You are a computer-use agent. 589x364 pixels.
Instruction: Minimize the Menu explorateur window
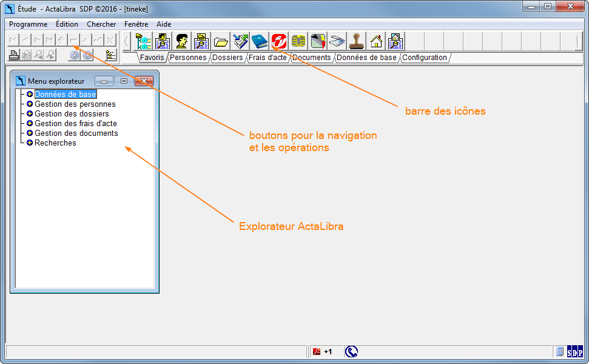104,81
